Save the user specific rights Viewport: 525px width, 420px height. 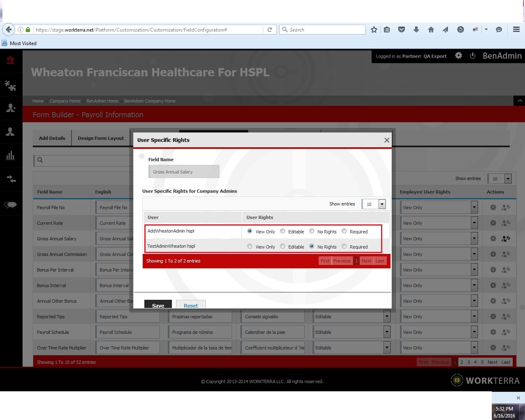coord(158,304)
